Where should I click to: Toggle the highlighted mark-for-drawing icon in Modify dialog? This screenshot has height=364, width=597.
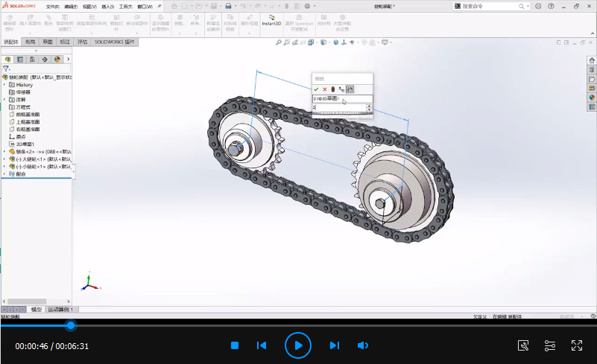point(350,89)
